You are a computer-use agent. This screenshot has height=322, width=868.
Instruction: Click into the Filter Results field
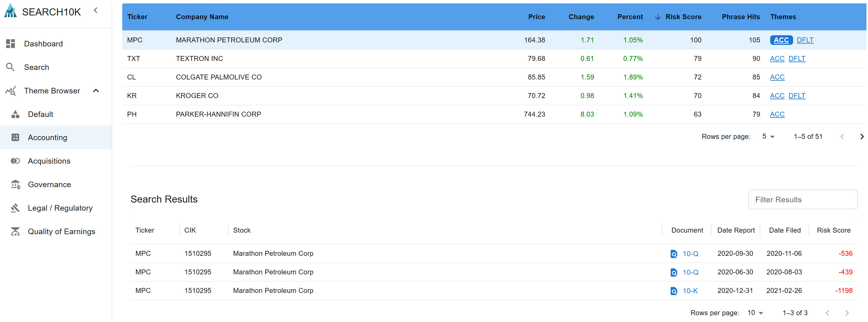tap(803, 200)
